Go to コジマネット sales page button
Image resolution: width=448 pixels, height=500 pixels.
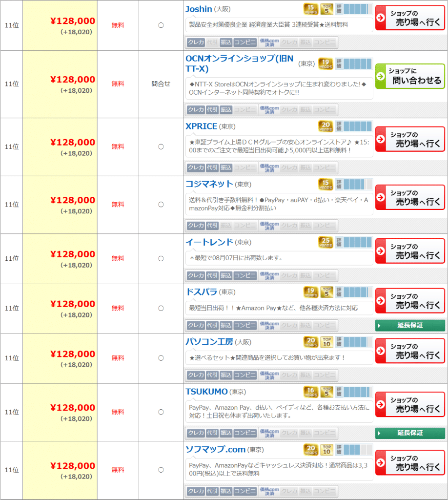click(410, 197)
